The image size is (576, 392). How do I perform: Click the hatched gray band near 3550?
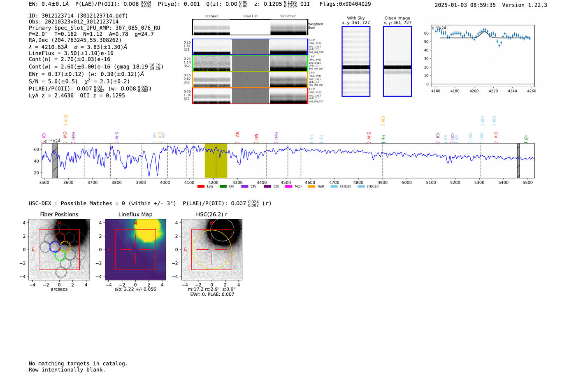point(55,161)
